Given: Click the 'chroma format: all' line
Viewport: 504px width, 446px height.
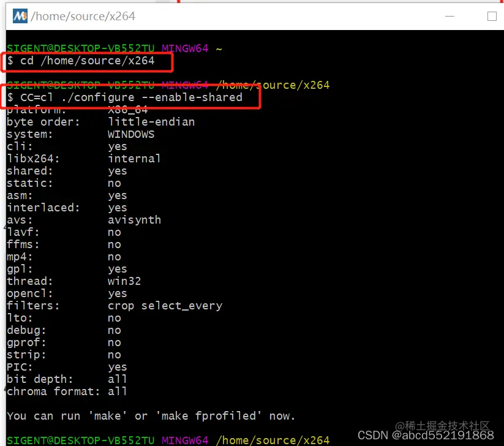Looking at the screenshot, I should coord(67,391).
